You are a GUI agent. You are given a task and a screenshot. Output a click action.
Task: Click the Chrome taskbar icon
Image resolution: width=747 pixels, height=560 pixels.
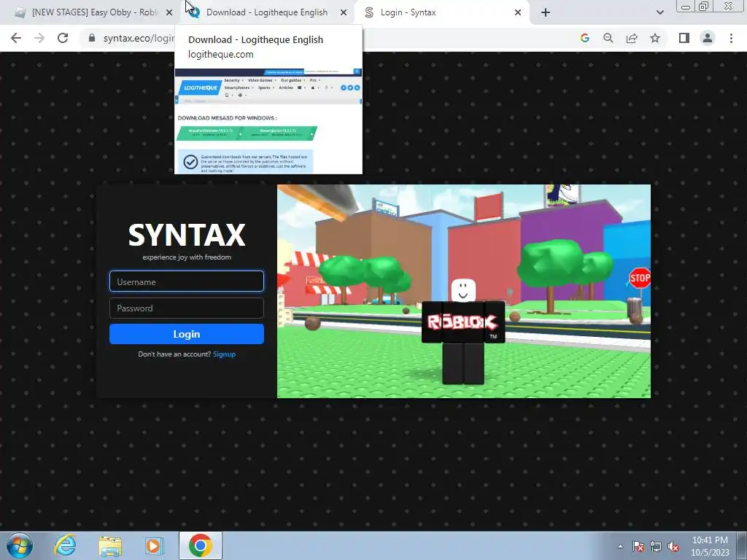coord(201,545)
